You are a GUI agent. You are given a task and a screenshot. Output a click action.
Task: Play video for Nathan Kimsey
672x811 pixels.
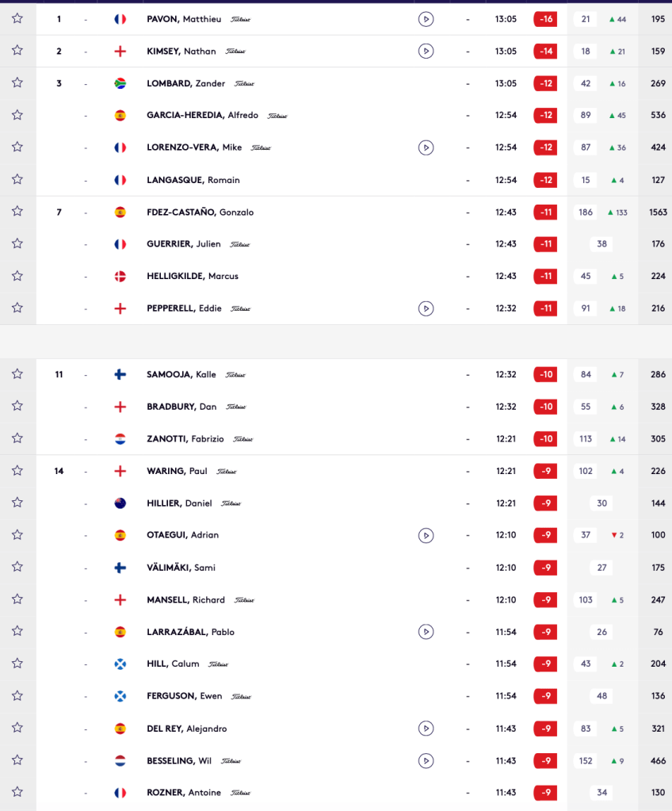[426, 52]
